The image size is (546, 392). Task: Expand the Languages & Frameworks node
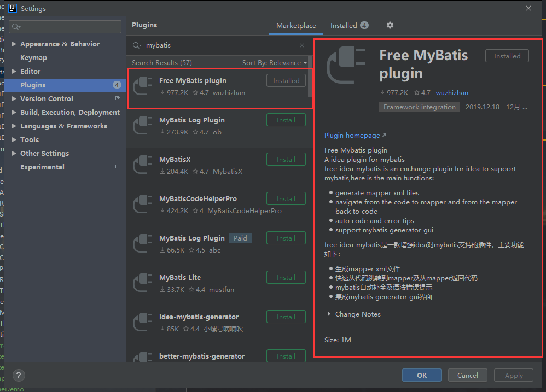click(14, 126)
